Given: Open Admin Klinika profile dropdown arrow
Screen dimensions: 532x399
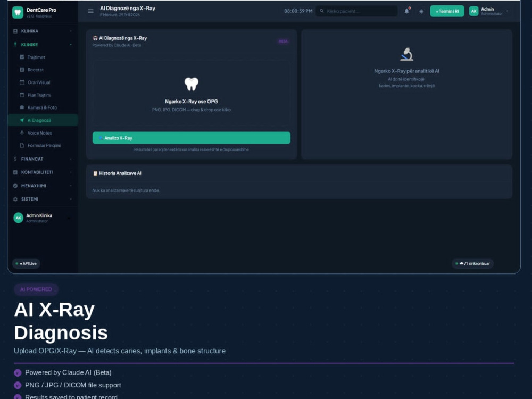Looking at the screenshot, I should 69,218.
